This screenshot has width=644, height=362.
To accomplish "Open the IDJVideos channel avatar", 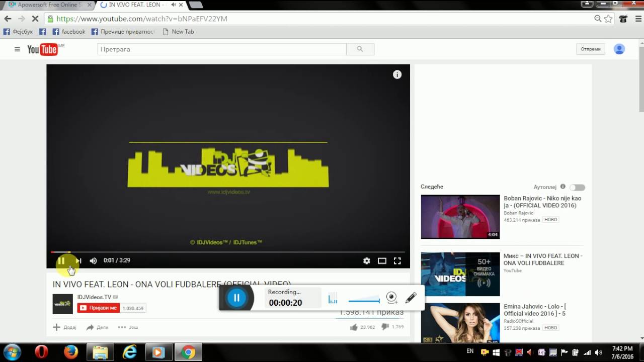I will tap(63, 304).
